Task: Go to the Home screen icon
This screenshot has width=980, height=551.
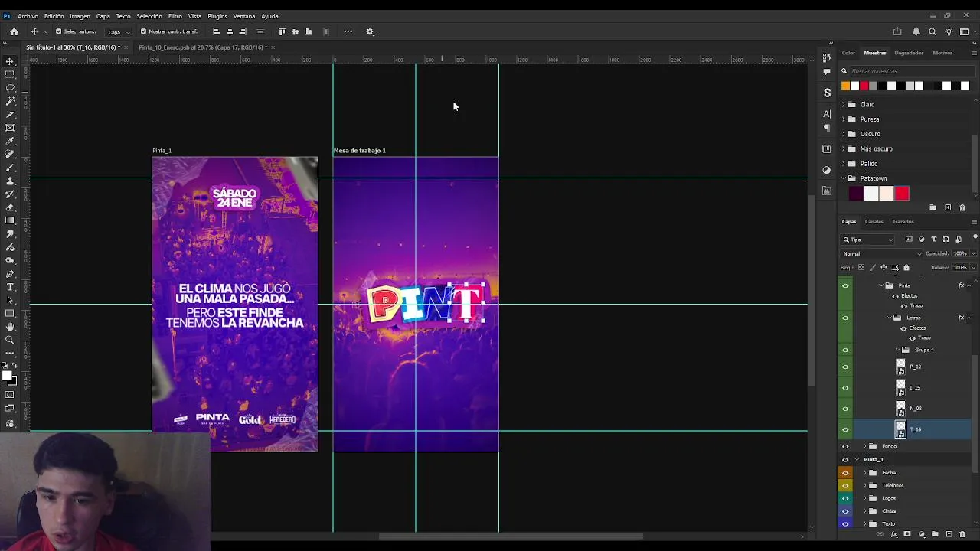Action: coord(14,31)
